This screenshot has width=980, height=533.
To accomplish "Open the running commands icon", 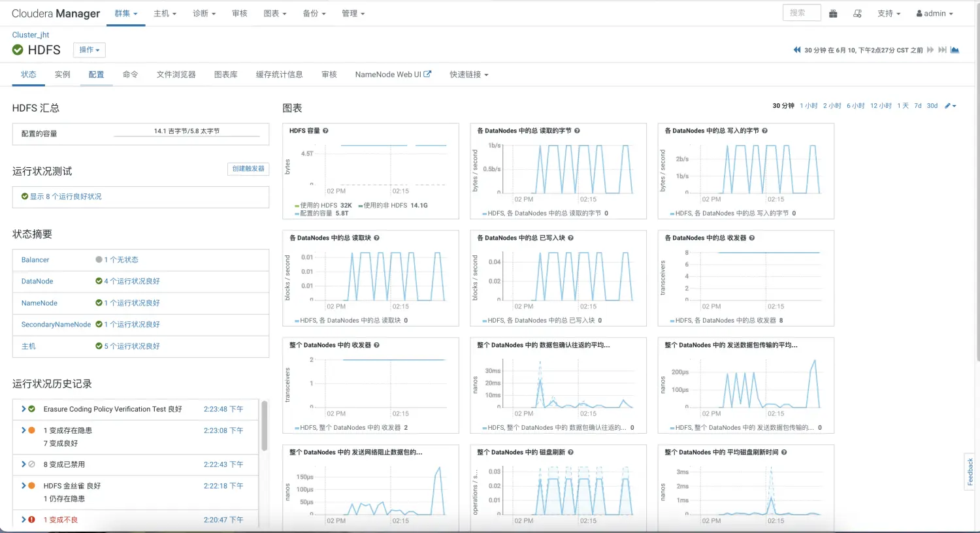I will pos(857,13).
